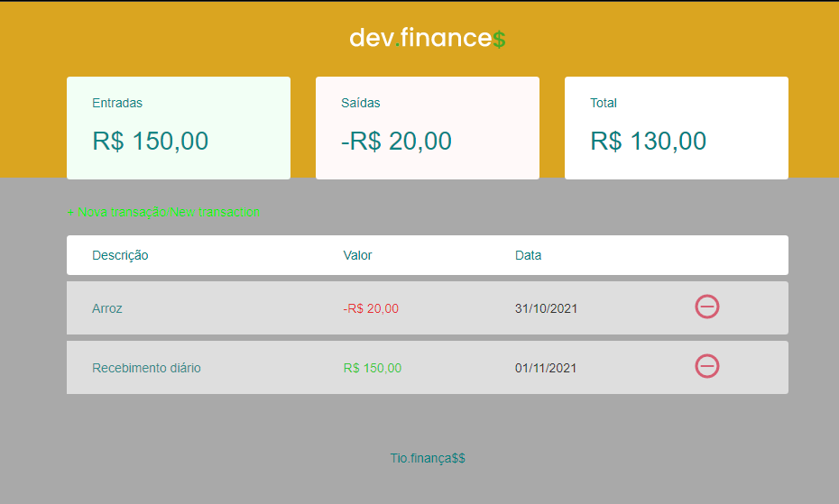The width and height of the screenshot is (839, 504).
Task: Select the Arroz description cell
Action: click(x=107, y=308)
